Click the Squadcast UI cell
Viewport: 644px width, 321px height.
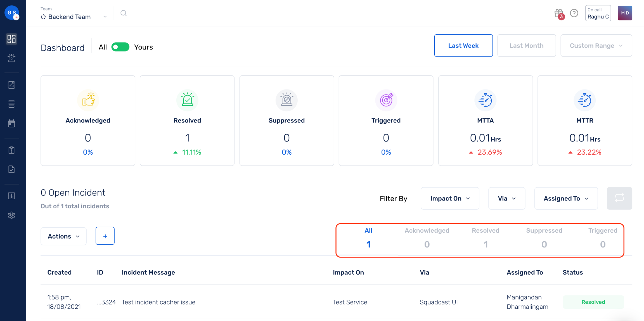[439, 302]
